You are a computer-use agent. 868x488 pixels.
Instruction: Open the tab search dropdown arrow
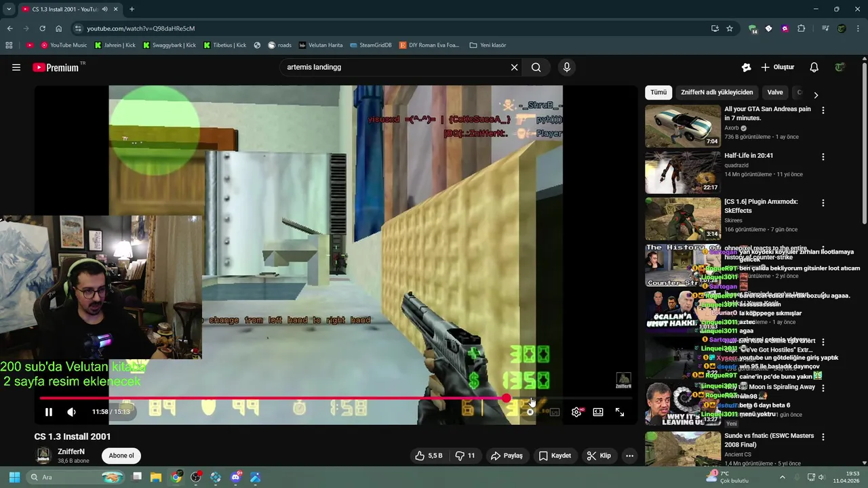click(x=9, y=9)
